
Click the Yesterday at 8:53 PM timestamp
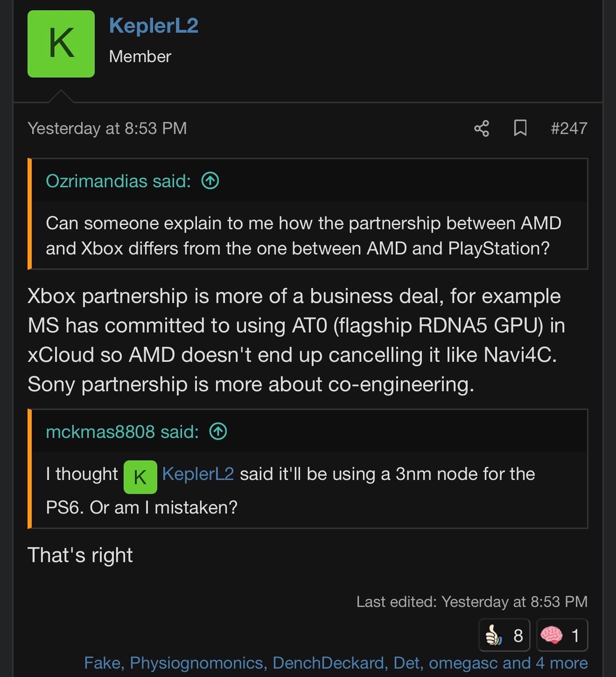107,129
